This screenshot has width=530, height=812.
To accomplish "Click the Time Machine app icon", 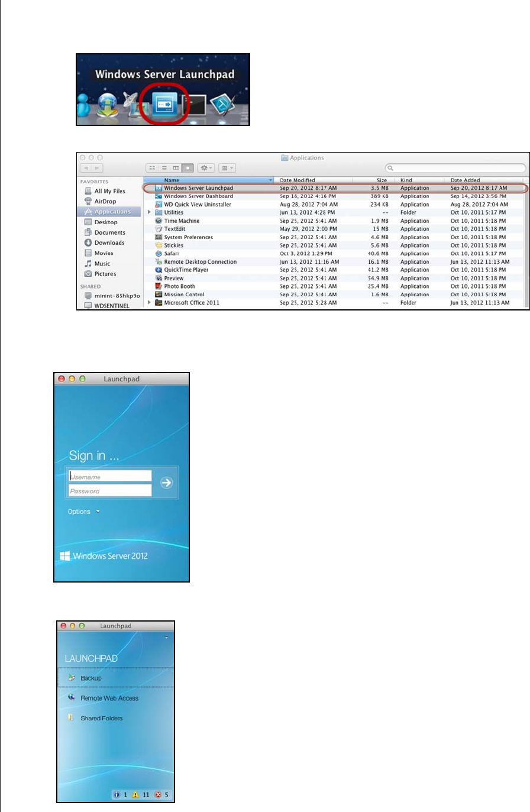I will click(159, 221).
